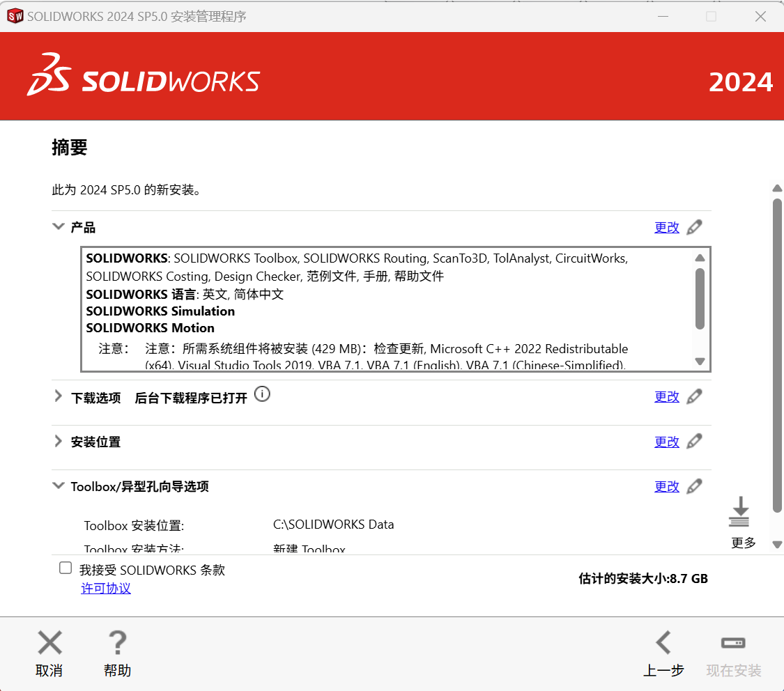Image resolution: width=784 pixels, height=691 pixels.
Task: Open the 许可协议 link
Action: [x=106, y=589]
